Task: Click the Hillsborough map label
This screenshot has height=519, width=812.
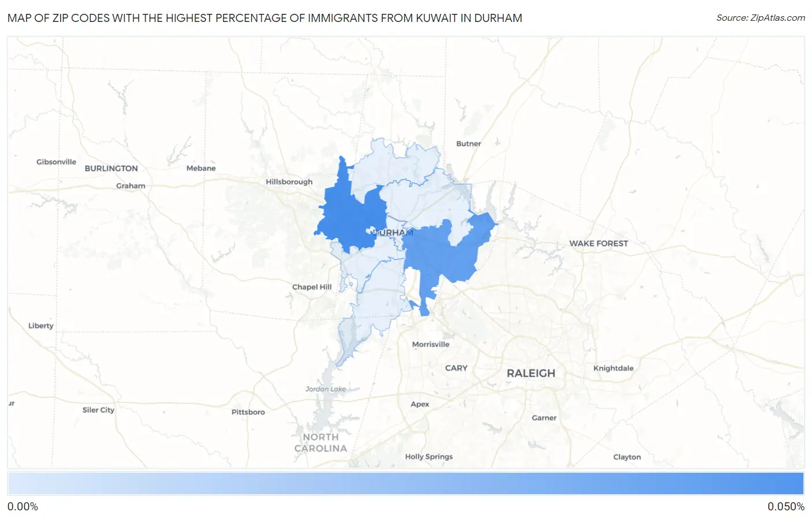Action: [x=289, y=181]
